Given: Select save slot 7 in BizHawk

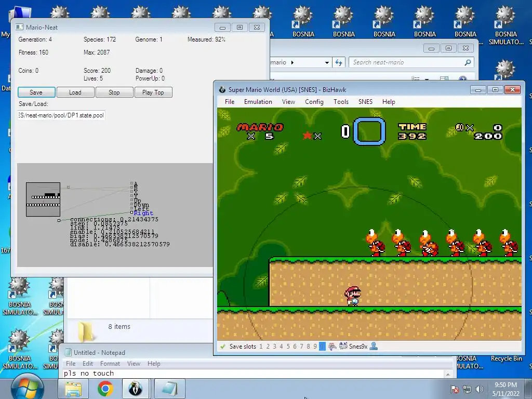Looking at the screenshot, I should (x=302, y=347).
